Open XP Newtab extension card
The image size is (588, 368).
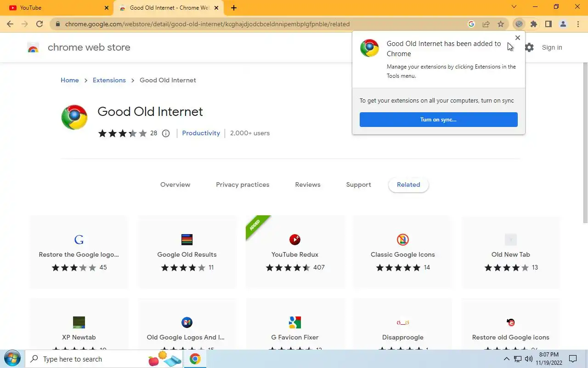pos(79,324)
